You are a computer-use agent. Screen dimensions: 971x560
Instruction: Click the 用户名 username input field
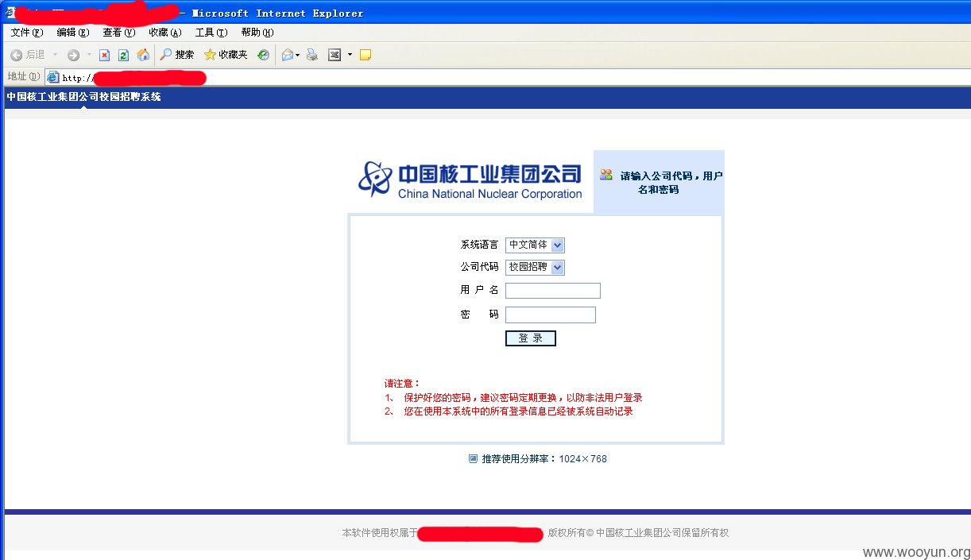(553, 291)
